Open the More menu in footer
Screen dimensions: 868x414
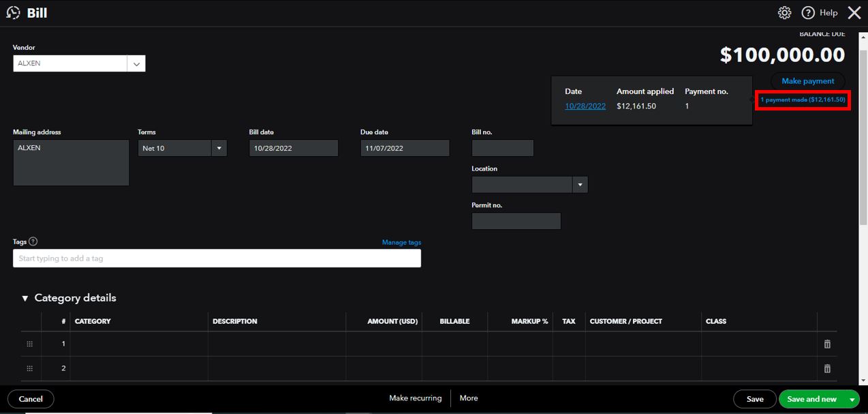(x=469, y=398)
